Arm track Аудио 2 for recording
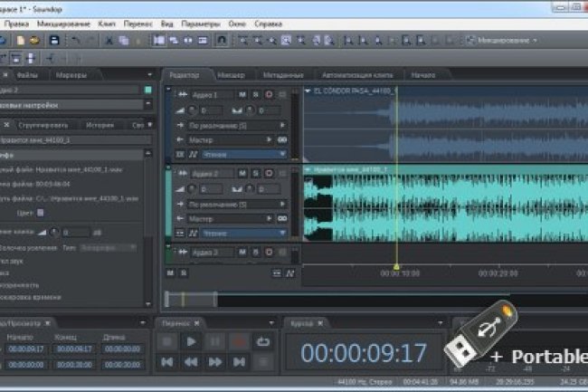Image resolution: width=588 pixels, height=392 pixels. (269, 173)
